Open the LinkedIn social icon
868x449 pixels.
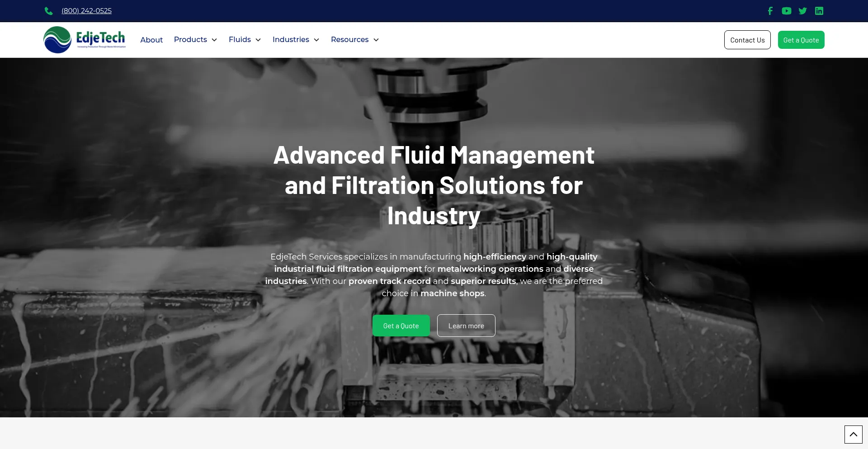tap(819, 11)
